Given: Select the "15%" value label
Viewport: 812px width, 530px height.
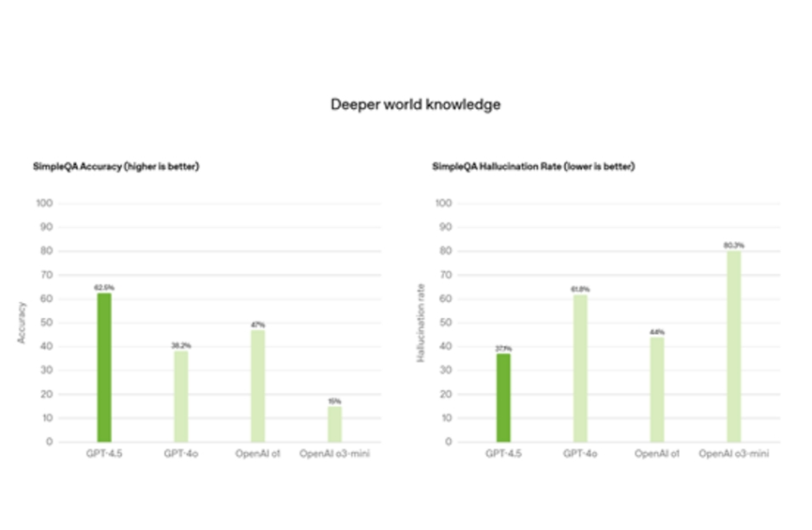Looking at the screenshot, I should click(334, 401).
